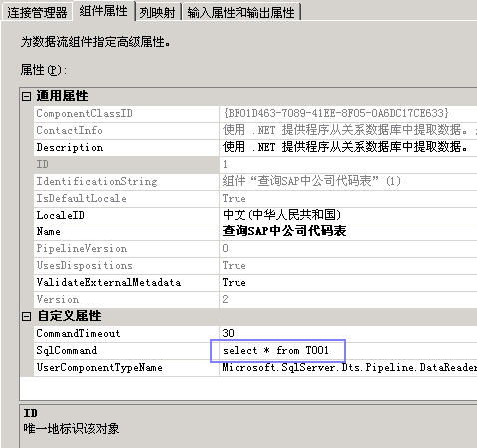Viewport: 477px width, 448px height.
Task: Select the Name property label
Action: [x=48, y=231]
